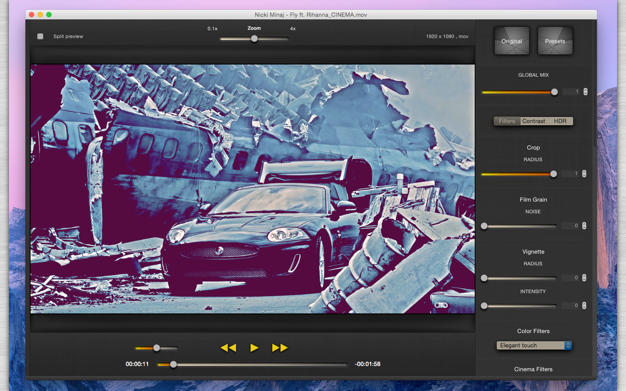Click the GLOBAL MIX label
This screenshot has width=626, height=391.
pyautogui.click(x=533, y=75)
